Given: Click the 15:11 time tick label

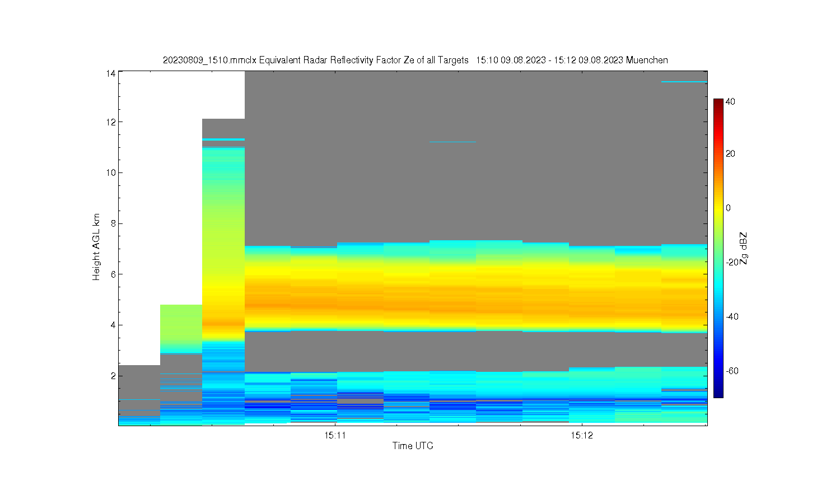Looking at the screenshot, I should (x=334, y=435).
